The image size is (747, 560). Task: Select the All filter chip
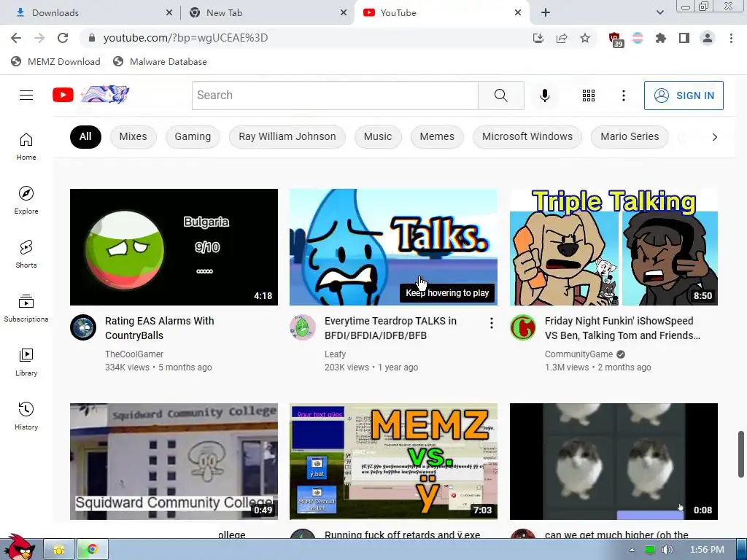click(85, 136)
